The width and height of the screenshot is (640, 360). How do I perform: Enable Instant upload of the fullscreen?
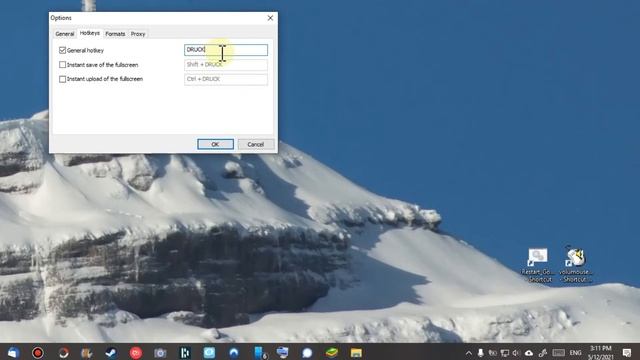62,79
